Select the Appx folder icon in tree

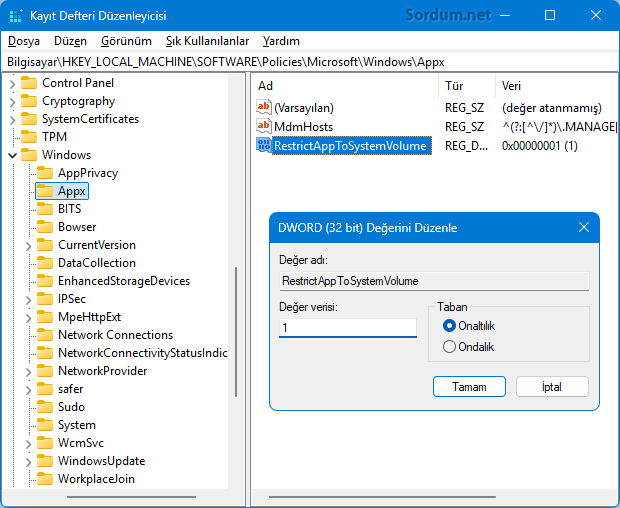click(45, 191)
